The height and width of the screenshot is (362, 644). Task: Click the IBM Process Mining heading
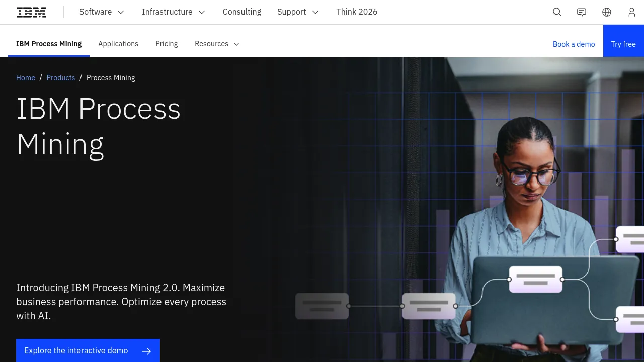99,126
